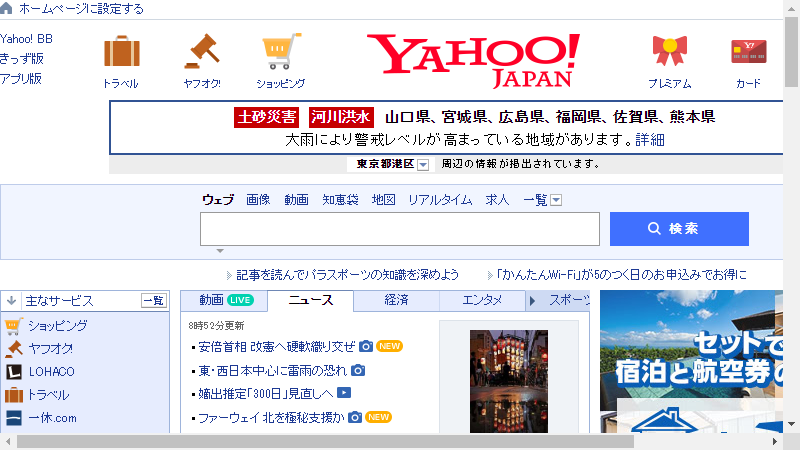Click the LOHACO icon in sidebar
The image size is (800, 450).
14,371
